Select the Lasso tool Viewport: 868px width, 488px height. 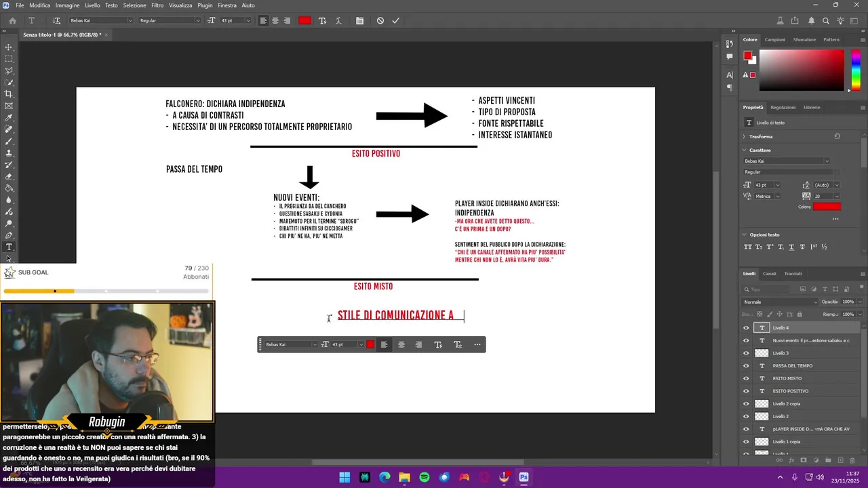click(x=9, y=70)
